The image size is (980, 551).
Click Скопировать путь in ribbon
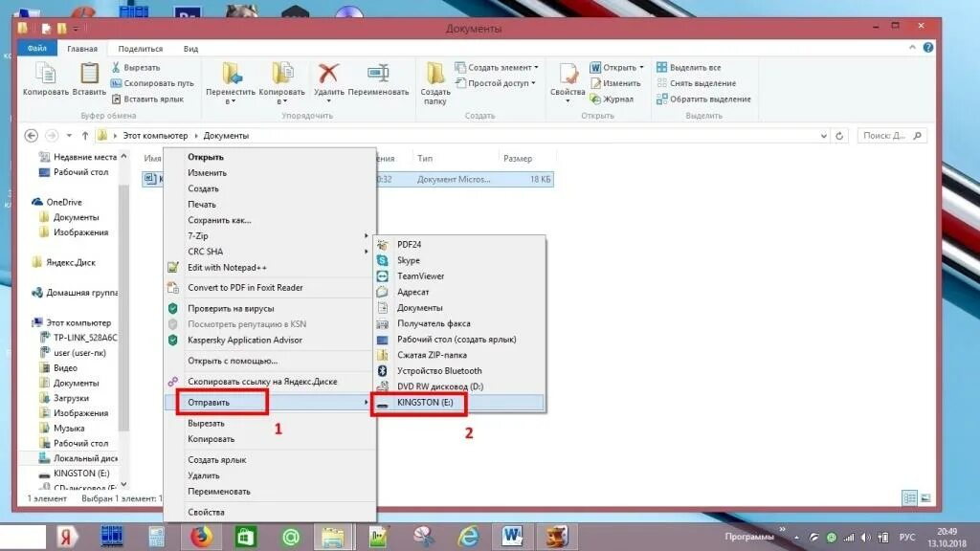152,83
